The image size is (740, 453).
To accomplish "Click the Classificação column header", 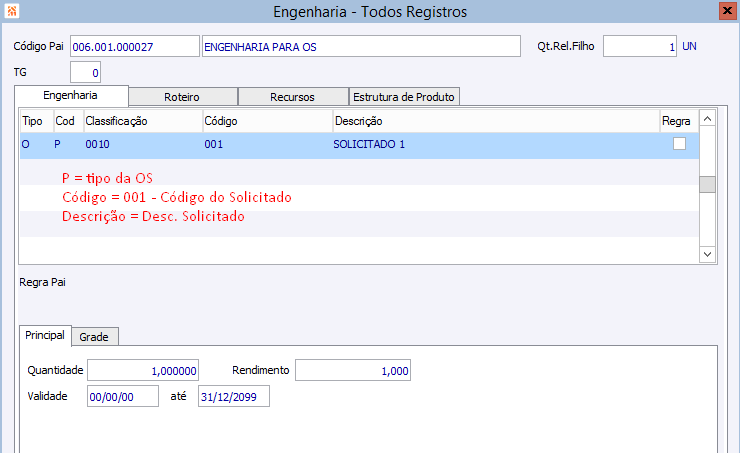I will (143, 121).
